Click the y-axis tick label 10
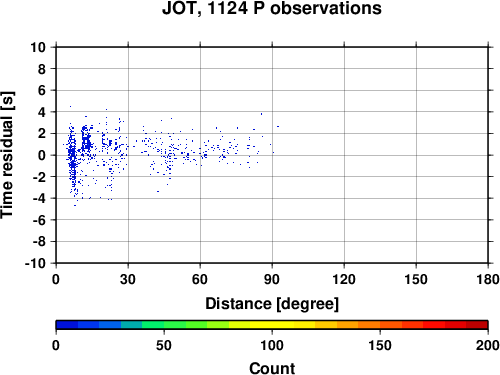Viewport: 500px width, 375px height. click(38, 47)
